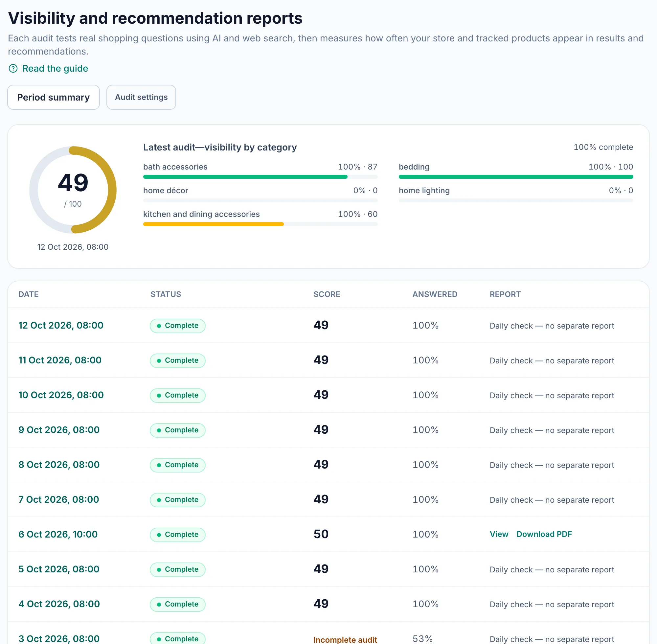Open the Period summary button
Viewport: 657px width, 644px height.
[x=54, y=97]
